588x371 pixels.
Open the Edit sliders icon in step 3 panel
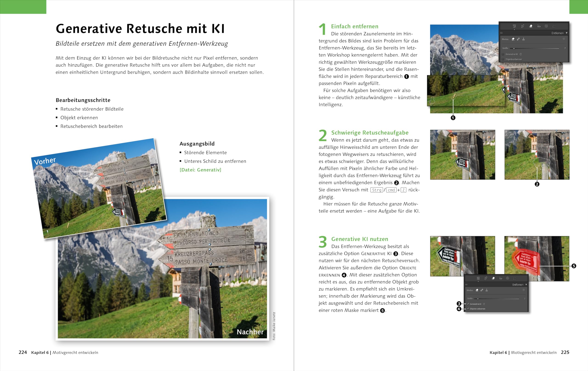click(x=478, y=278)
